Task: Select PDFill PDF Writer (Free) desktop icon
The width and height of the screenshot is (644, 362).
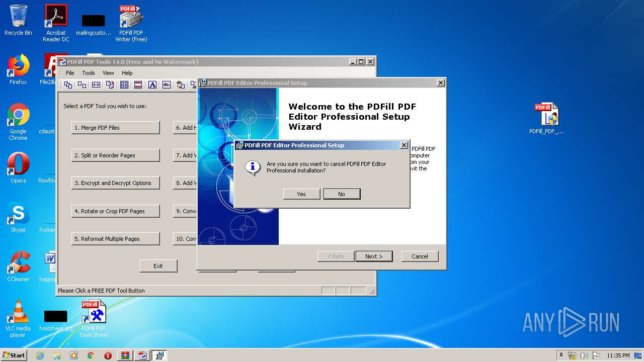Action: tap(131, 23)
